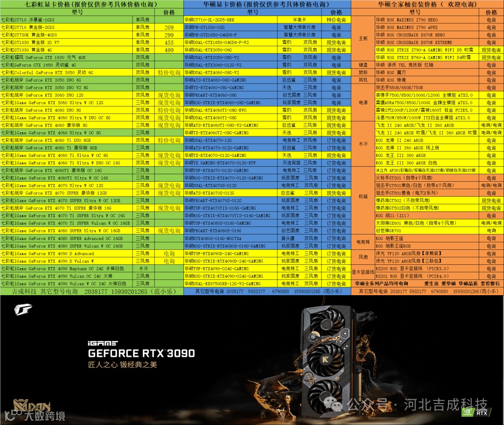The image size is (504, 425).
Task: Select 华硕PROART-RTX4060-O8G model cell
Action: [x=231, y=95]
